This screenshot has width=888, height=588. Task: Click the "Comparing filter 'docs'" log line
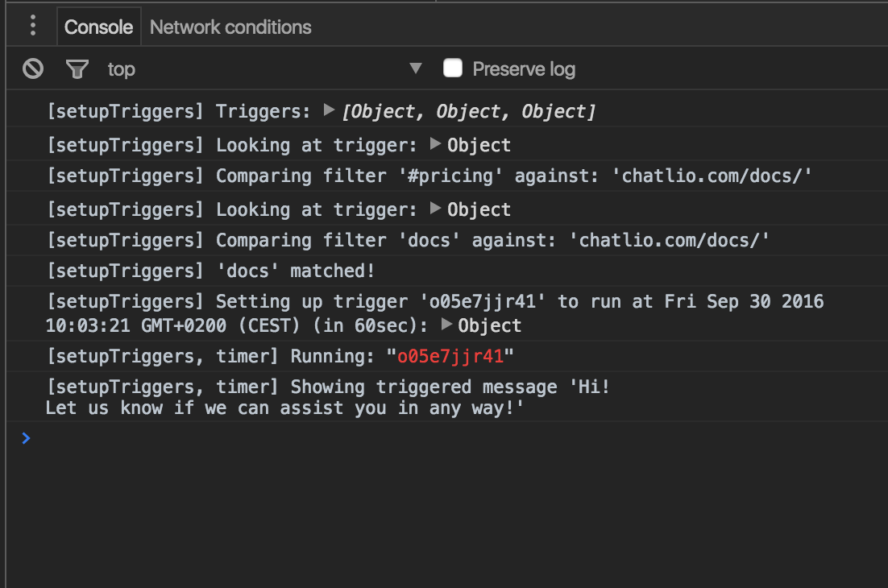pos(447,240)
